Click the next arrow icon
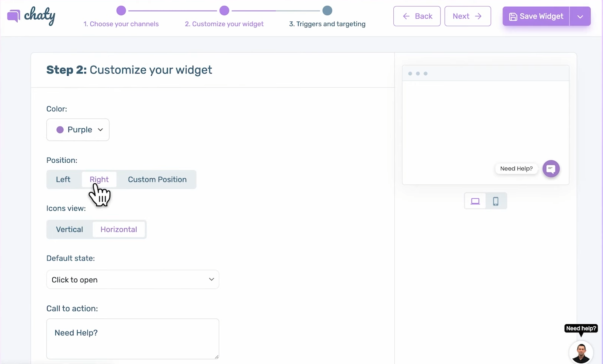 (478, 16)
